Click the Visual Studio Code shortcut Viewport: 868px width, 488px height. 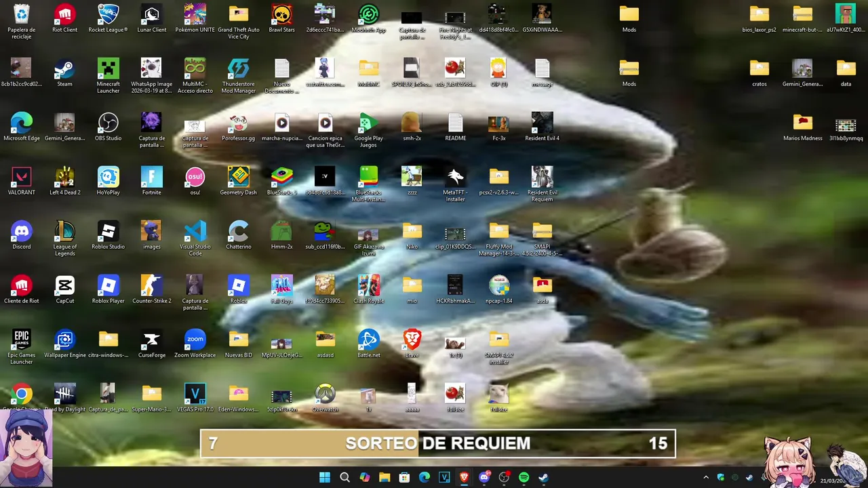[195, 238]
